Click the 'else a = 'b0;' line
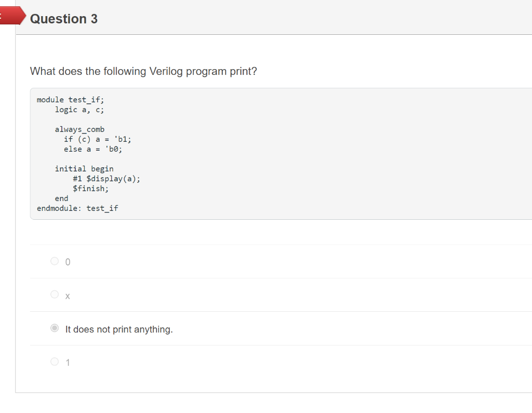Screen dimensions: 532x413 pos(92,149)
